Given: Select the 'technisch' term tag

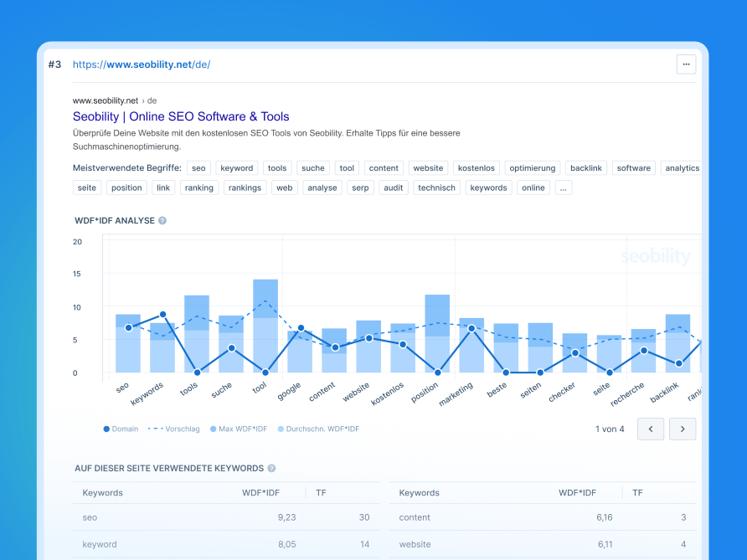Looking at the screenshot, I should coord(437,188).
